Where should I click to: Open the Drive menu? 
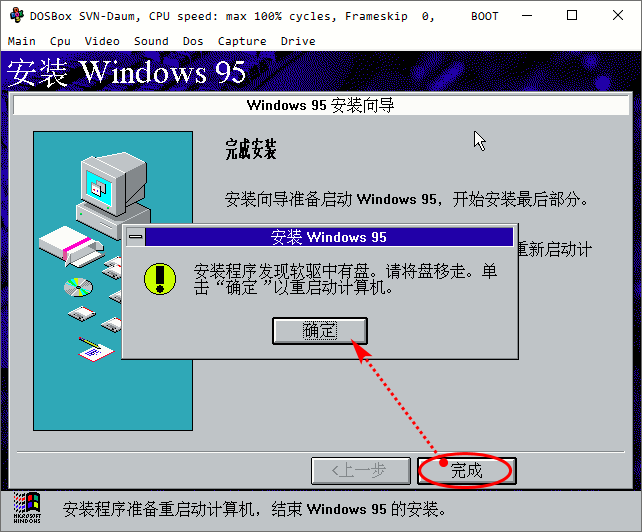[298, 41]
